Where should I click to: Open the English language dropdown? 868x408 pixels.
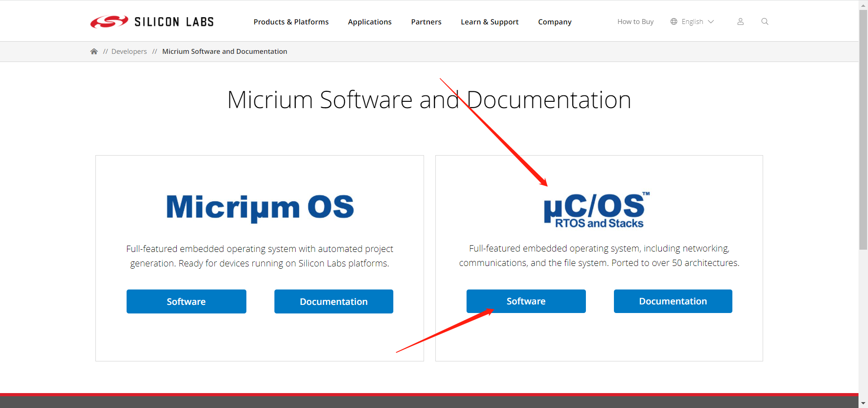[693, 21]
